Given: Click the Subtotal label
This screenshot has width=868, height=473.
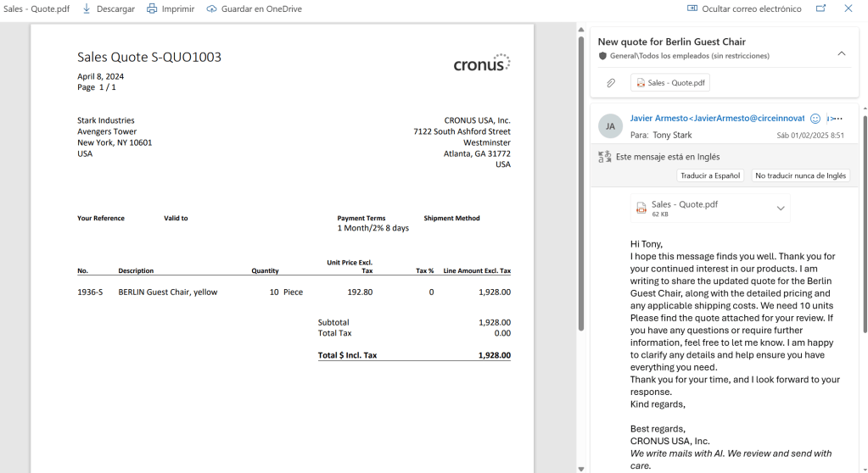Looking at the screenshot, I should (333, 322).
